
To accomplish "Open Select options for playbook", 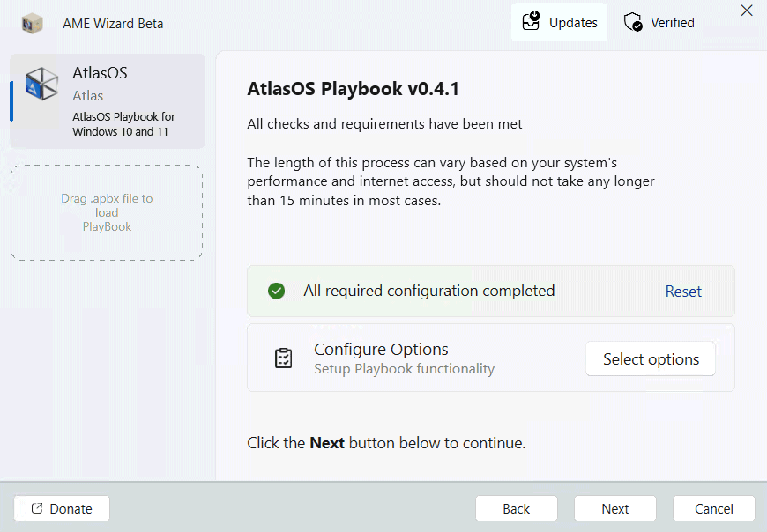I will [651, 358].
